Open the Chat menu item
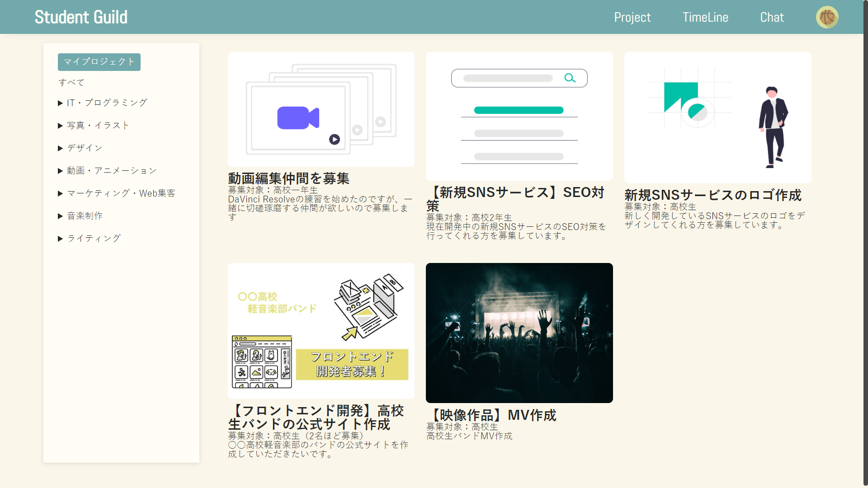868x488 pixels. click(x=772, y=17)
